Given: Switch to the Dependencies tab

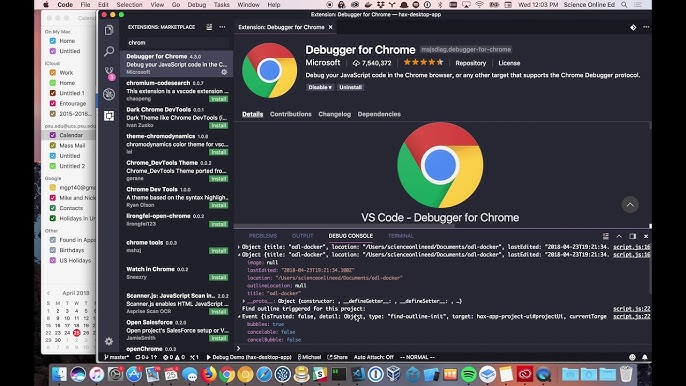Looking at the screenshot, I should (x=379, y=114).
